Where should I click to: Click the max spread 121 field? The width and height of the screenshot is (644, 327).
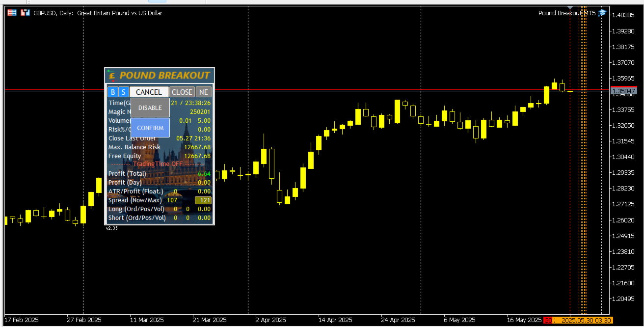tap(203, 200)
